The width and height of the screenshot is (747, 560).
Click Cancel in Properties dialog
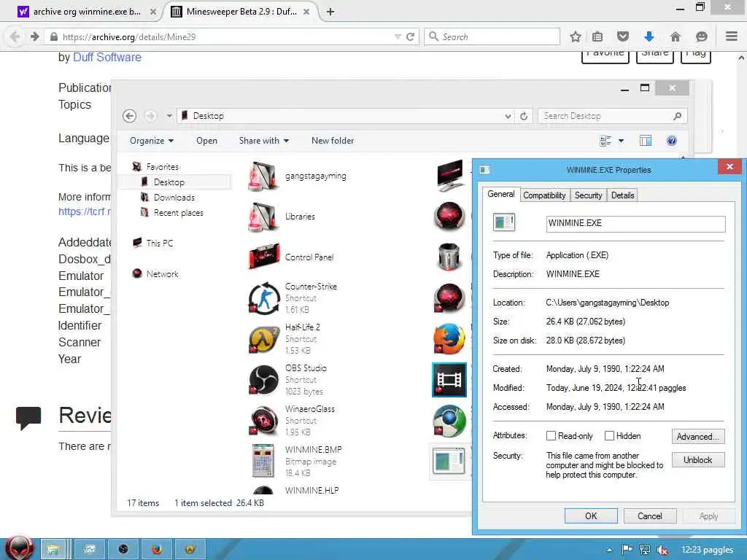(650, 516)
